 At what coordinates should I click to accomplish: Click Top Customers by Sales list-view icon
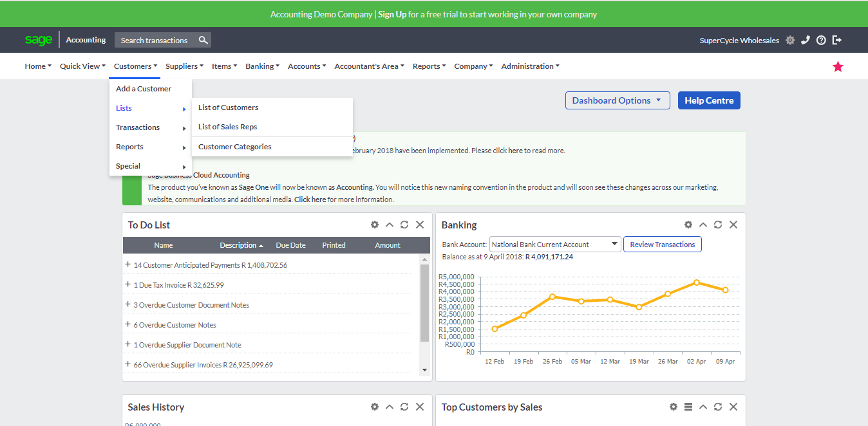click(688, 407)
